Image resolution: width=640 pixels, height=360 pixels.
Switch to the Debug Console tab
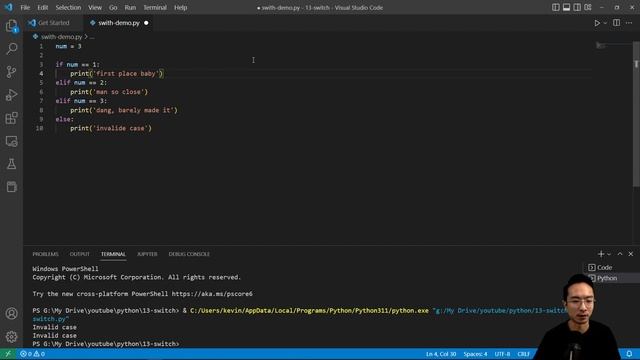pyautogui.click(x=189, y=254)
